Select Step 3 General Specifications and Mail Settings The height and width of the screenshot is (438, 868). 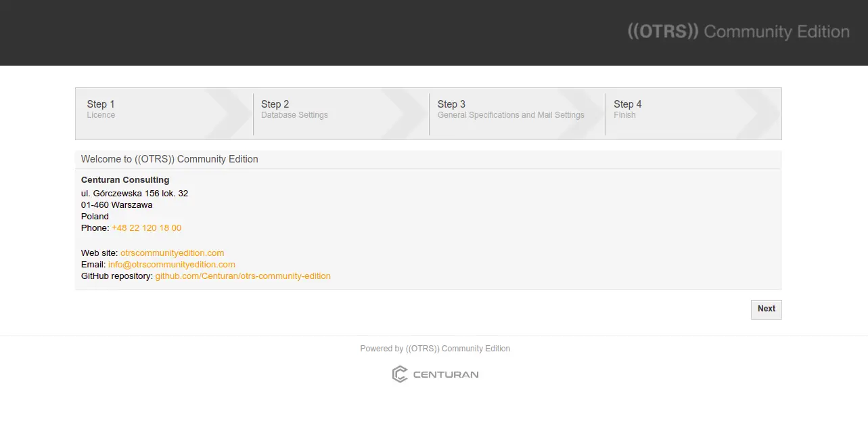518,114
